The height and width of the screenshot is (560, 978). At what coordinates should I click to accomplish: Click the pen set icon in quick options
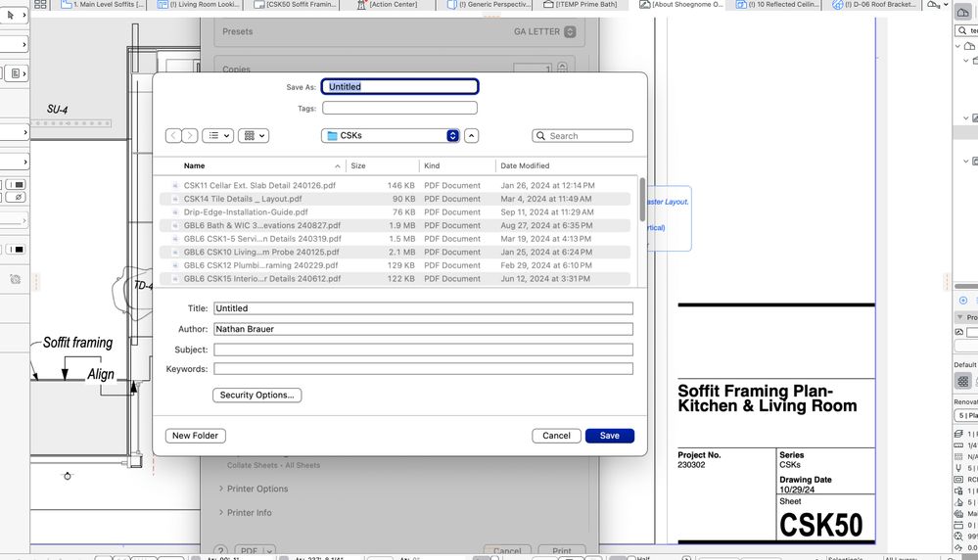958,468
